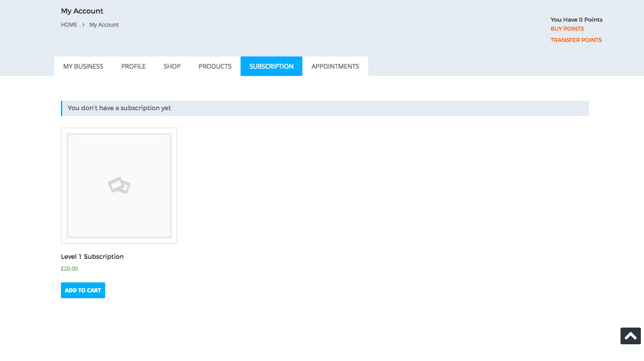Select the Subscription tab
644x361 pixels.
(x=271, y=66)
